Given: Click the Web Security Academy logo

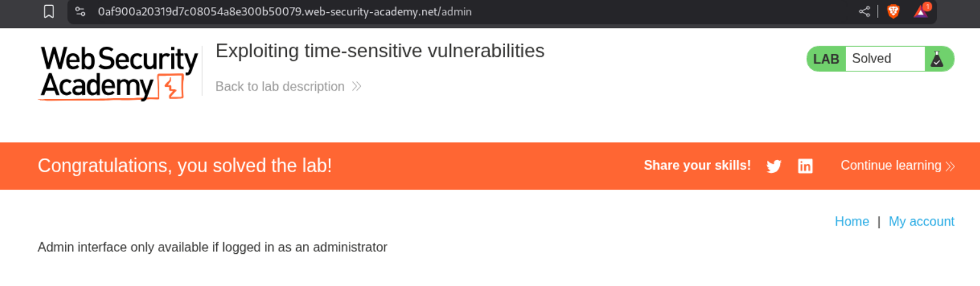Looking at the screenshot, I should pos(119,73).
